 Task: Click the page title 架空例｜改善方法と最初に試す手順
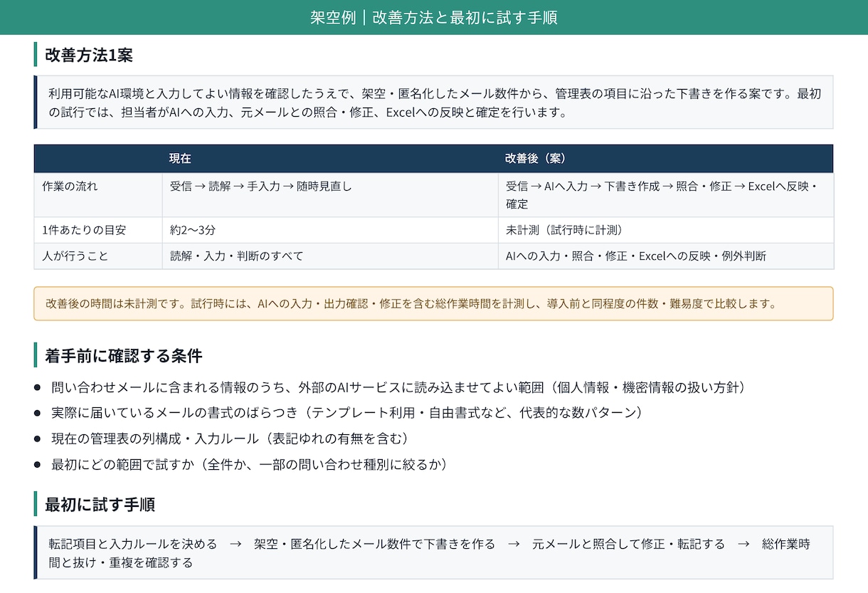pyautogui.click(x=434, y=17)
